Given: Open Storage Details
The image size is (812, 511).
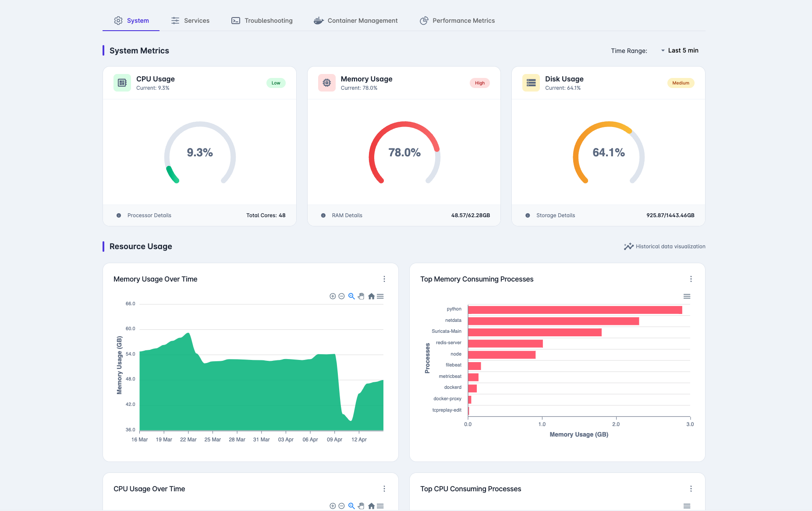Looking at the screenshot, I should point(556,215).
